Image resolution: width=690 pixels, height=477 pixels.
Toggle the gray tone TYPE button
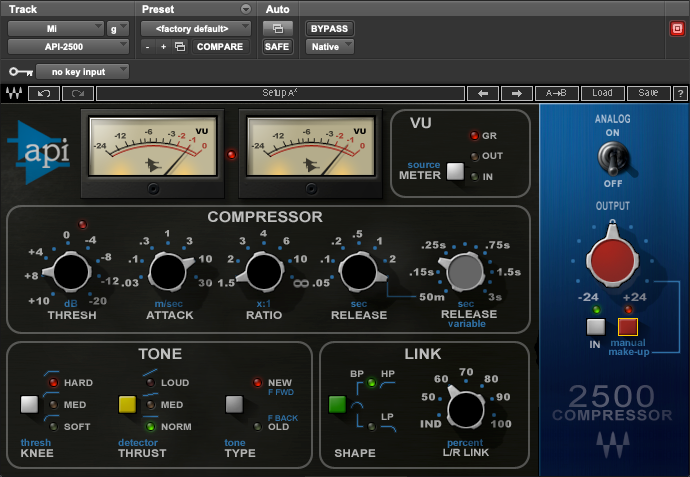[234, 404]
